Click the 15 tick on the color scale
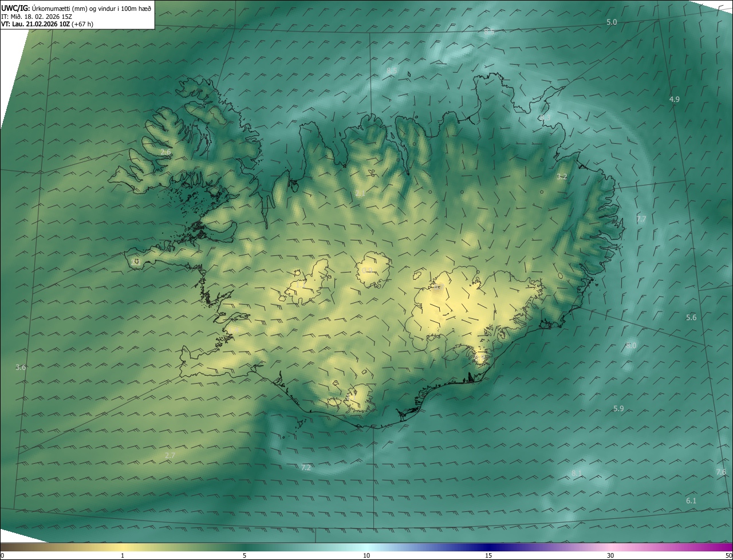This screenshot has width=733, height=560. pos(488,555)
